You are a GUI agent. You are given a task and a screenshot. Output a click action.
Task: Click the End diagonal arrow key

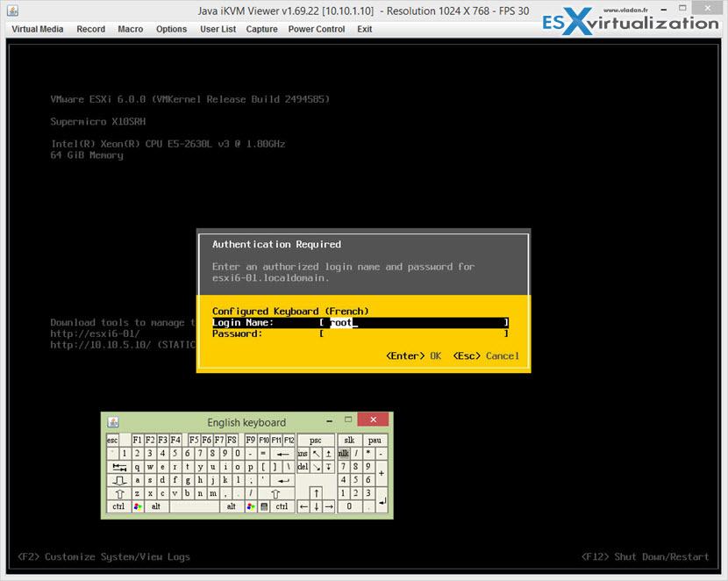coord(316,467)
